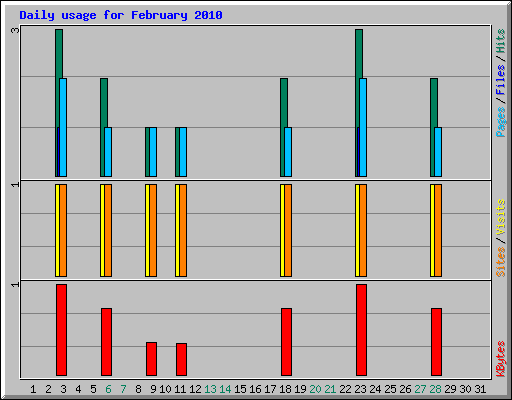Click the red KBytes bar for day 9
The width and height of the screenshot is (512, 400).
pos(151,359)
